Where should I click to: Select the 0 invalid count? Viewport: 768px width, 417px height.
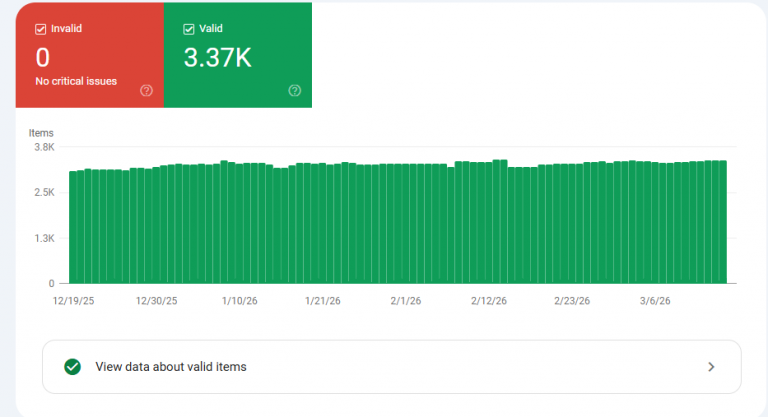(42, 58)
